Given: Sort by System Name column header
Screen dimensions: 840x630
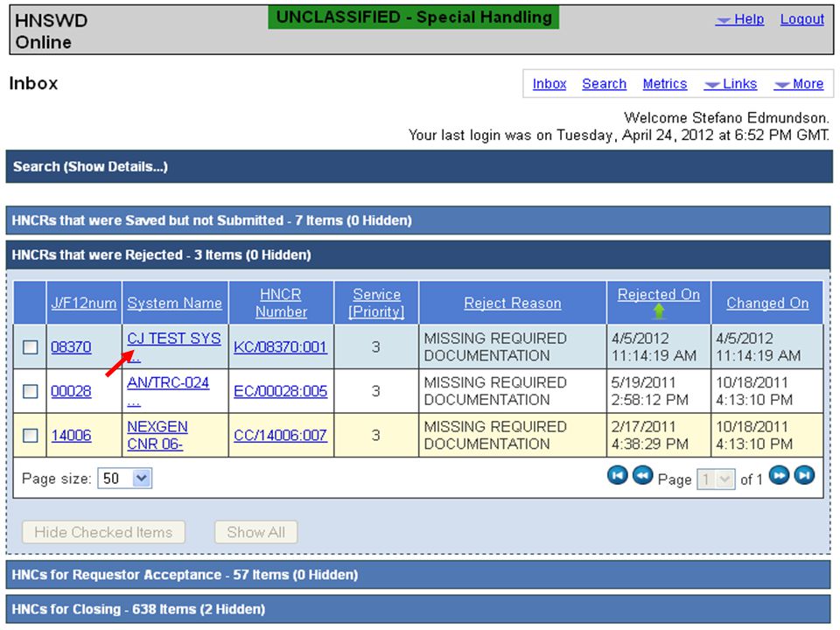Looking at the screenshot, I should [x=175, y=304].
